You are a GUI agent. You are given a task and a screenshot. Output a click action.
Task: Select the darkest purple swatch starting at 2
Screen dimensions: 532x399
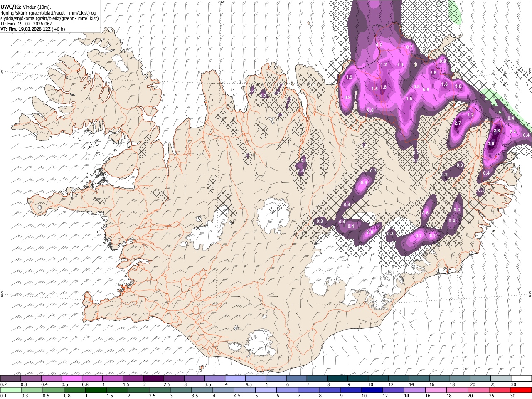coord(153,379)
